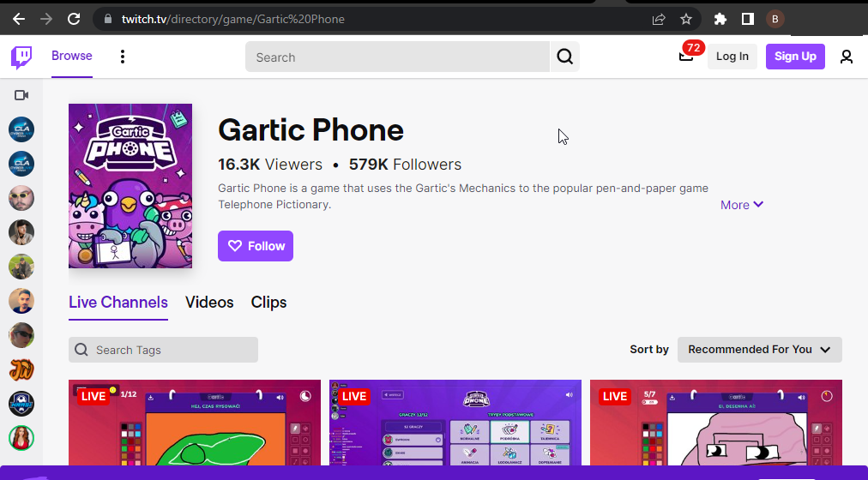Go back with the browser back arrow
This screenshot has width=868, height=480.
(x=19, y=20)
